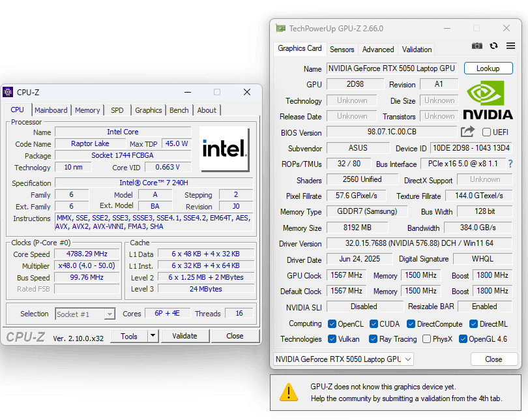Screen dimensions: 528x420
Task: Toggle the OpenGL 4.6 checkbox
Action: click(463, 339)
